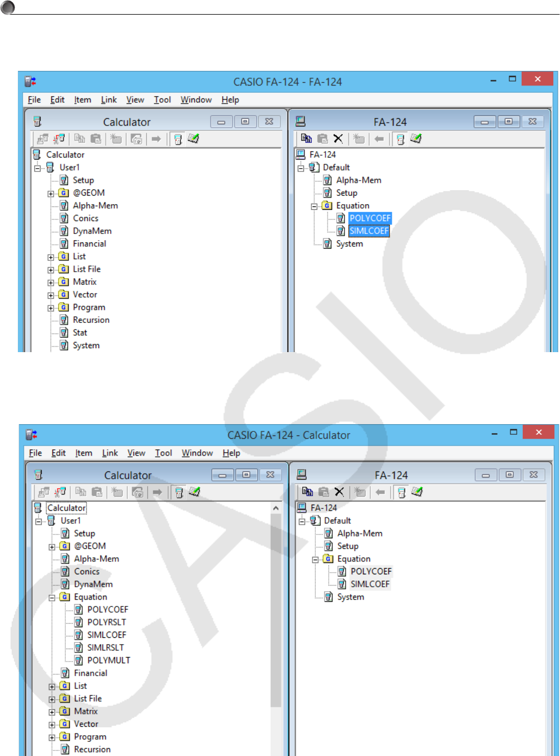
Task: Select SIMLRSLT in lower window's Calculator tree
Action: pos(105,647)
